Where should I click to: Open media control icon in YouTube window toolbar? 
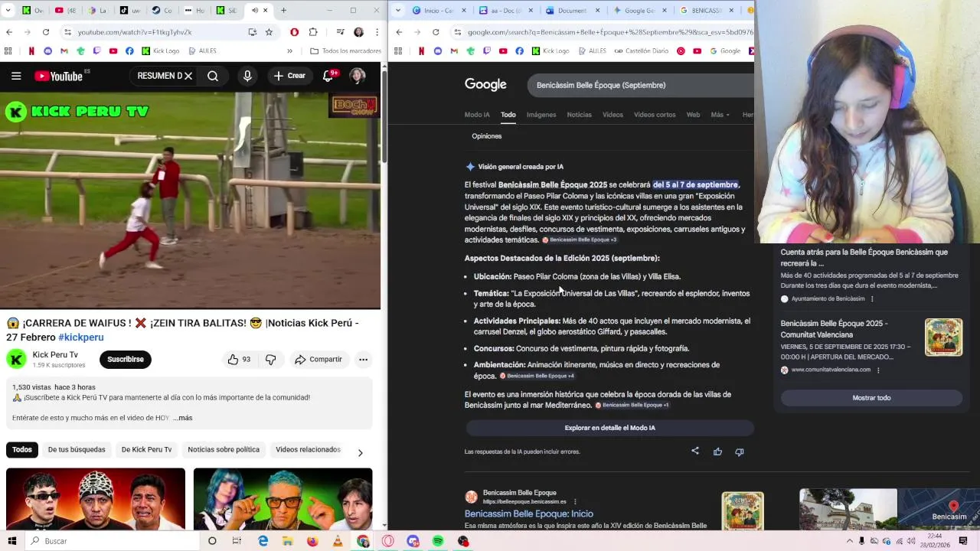tap(340, 32)
